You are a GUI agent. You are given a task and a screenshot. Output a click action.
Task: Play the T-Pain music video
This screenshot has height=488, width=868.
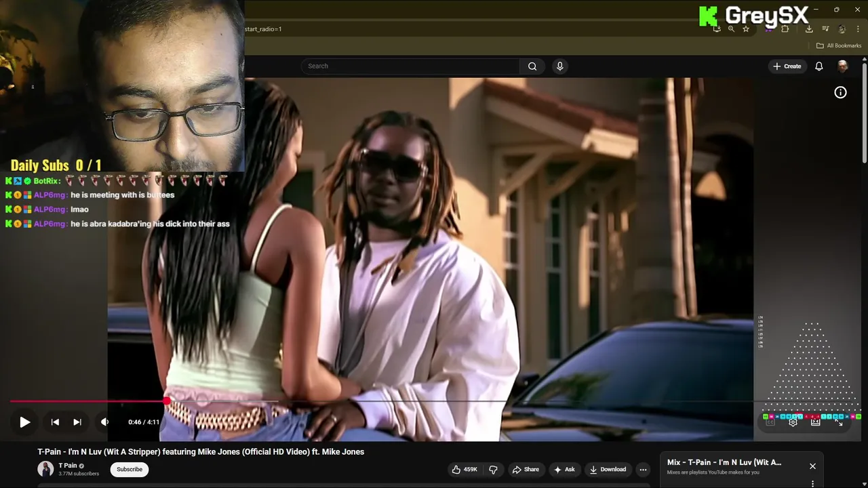click(24, 422)
